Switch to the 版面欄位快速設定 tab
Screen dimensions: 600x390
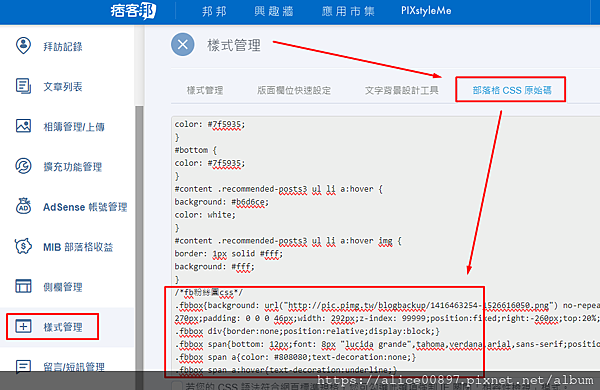coord(294,90)
